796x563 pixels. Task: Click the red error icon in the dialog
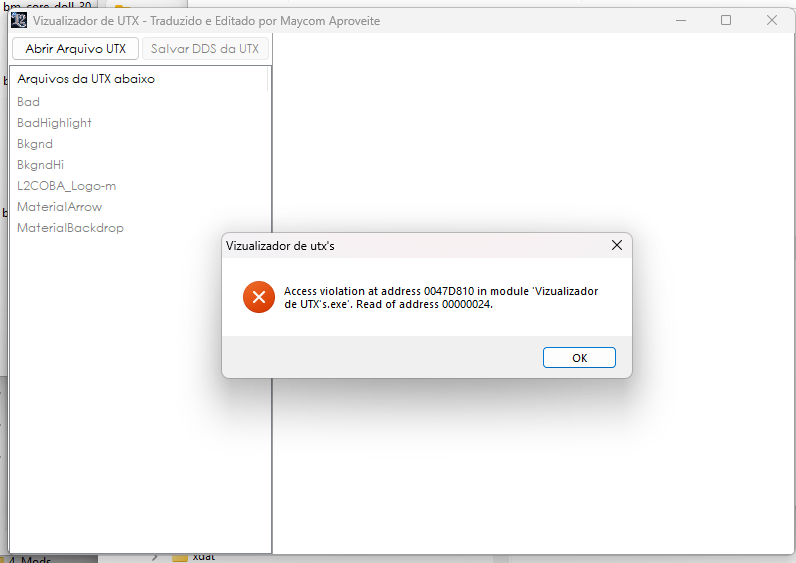259,297
